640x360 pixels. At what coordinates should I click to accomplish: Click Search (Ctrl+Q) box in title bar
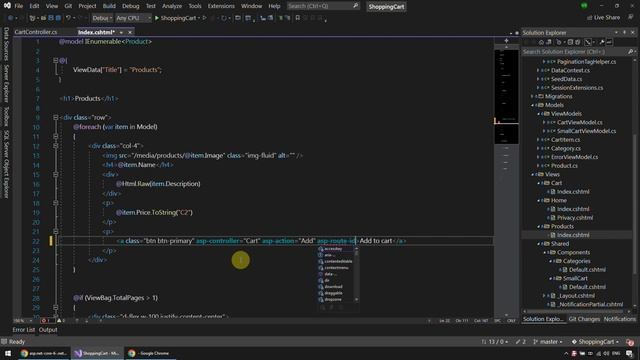click(x=322, y=6)
